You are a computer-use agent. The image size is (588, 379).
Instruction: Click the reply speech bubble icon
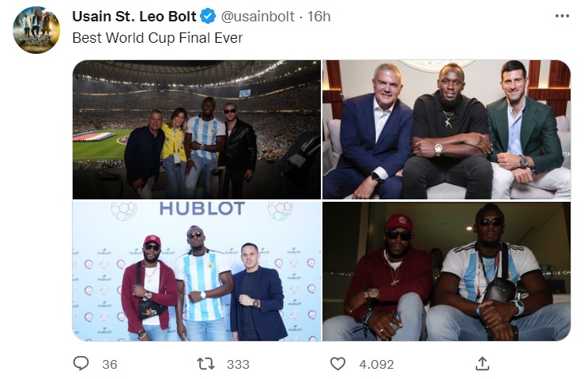tap(81, 363)
